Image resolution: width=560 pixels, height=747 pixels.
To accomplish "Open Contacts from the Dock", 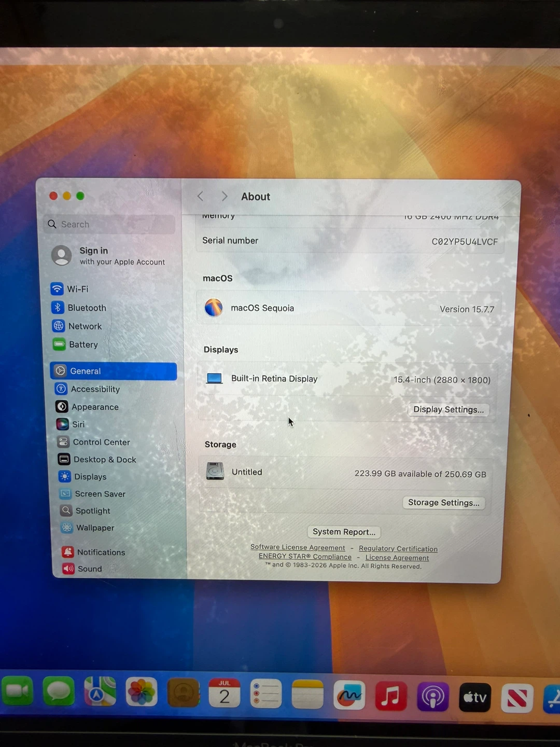I will tap(183, 693).
